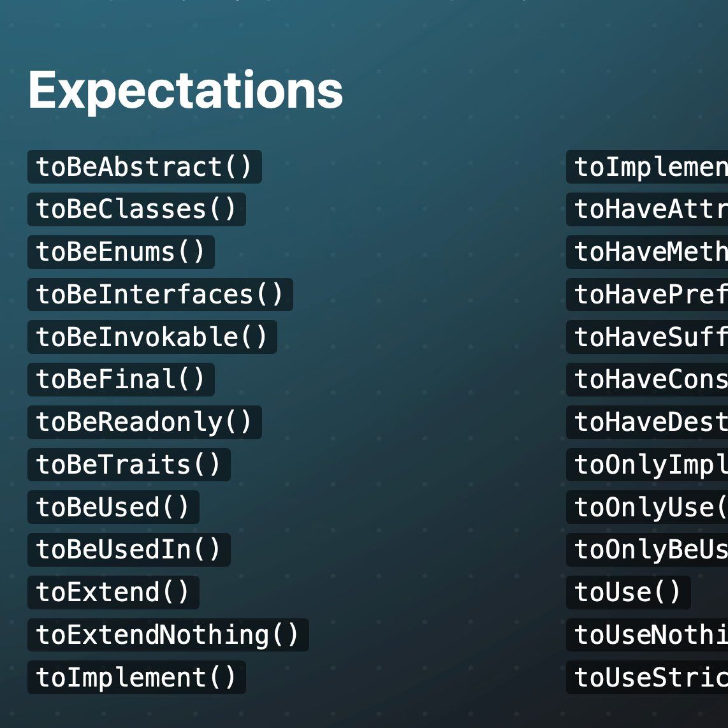Screen dimensions: 728x728
Task: Select the toHaveMeth… expectation
Action: pos(647,252)
